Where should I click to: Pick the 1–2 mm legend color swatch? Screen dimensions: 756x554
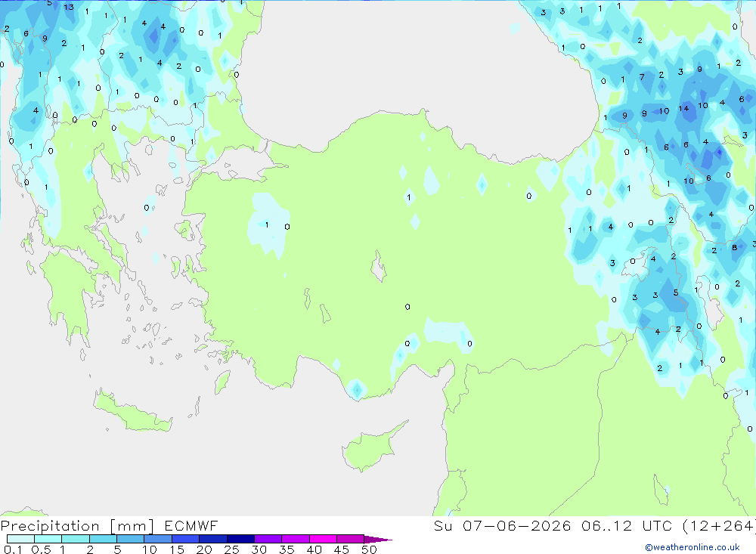coord(76,539)
